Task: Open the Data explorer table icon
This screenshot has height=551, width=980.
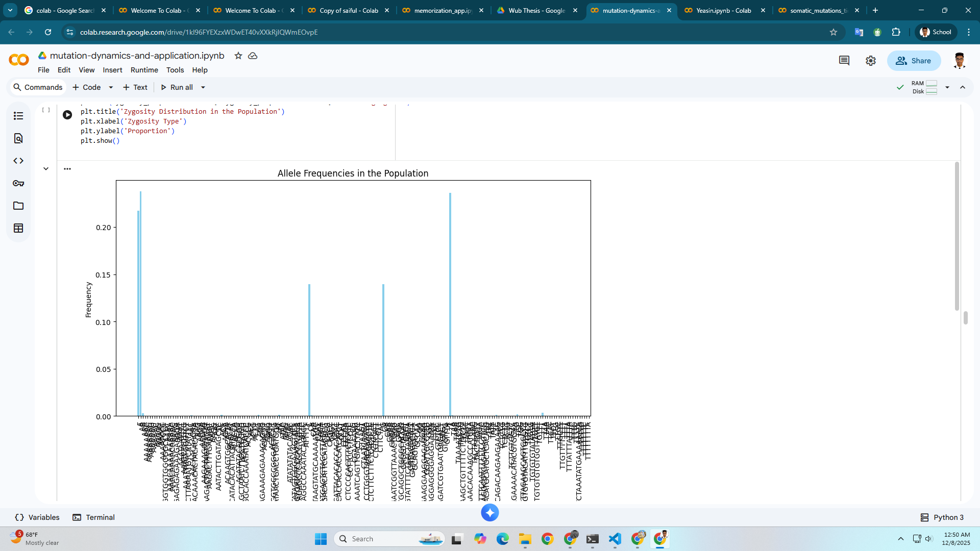Action: click(x=18, y=228)
